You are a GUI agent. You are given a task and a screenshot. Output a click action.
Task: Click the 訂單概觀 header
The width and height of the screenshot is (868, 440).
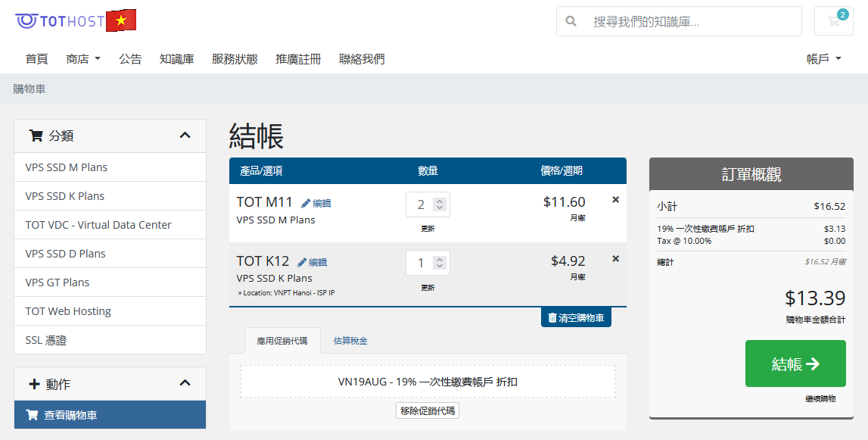[751, 174]
